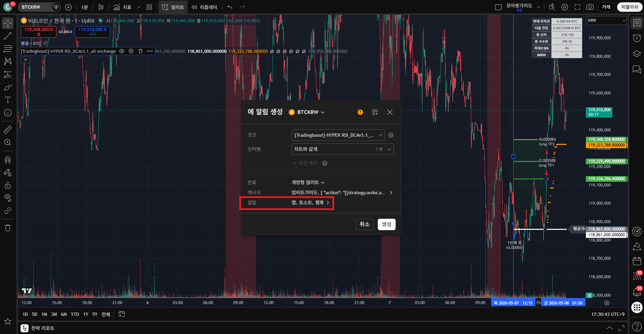
Task: Toggle lock all drawings icon
Action: [x=8, y=185]
